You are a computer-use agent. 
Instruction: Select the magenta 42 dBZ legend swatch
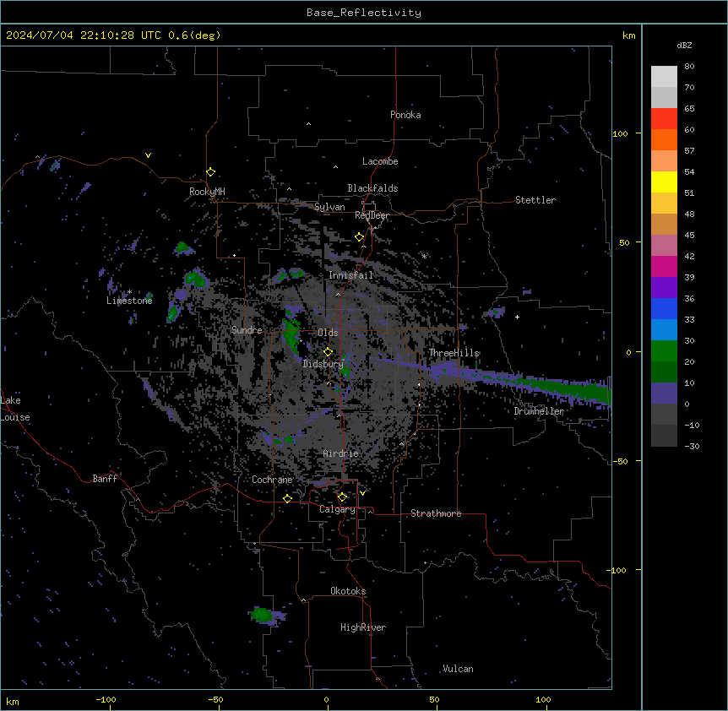pos(664,266)
